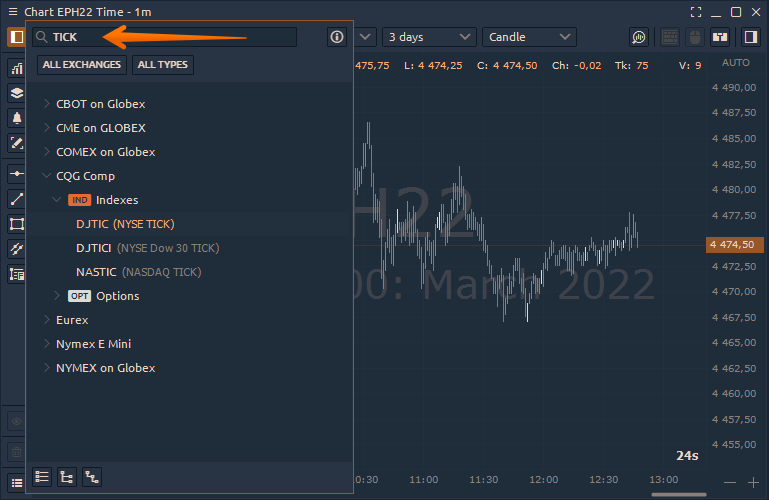Toggle the left sidebar panel button
Screen dimensions: 769x500
point(16,37)
